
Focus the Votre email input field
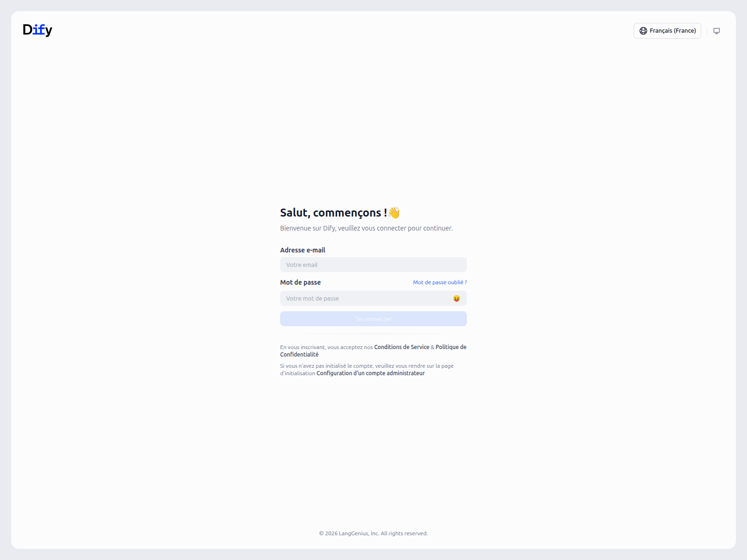click(373, 265)
